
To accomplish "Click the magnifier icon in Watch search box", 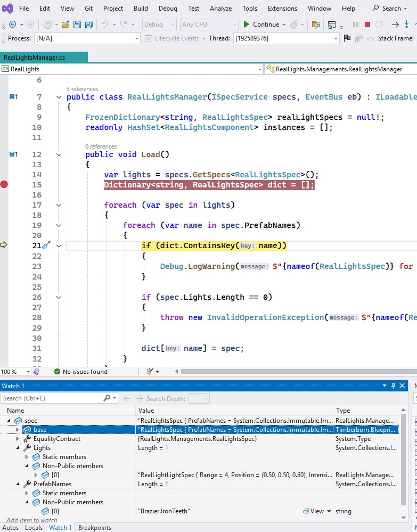I will [107, 398].
